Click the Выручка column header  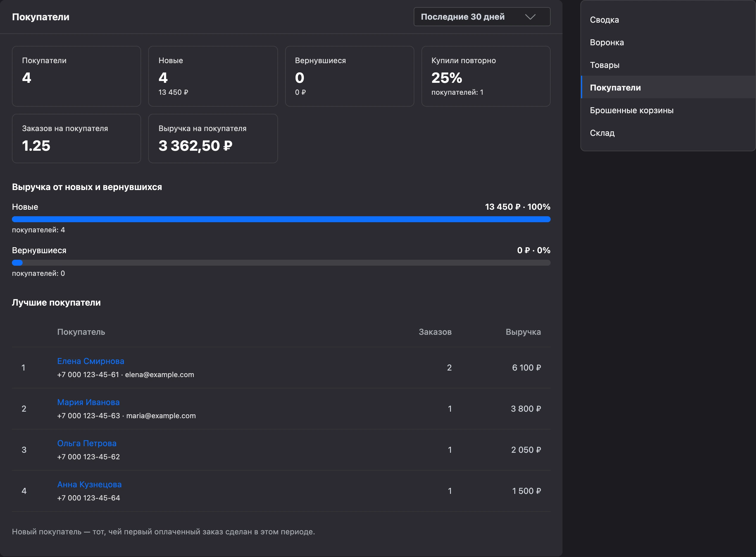coord(523,332)
